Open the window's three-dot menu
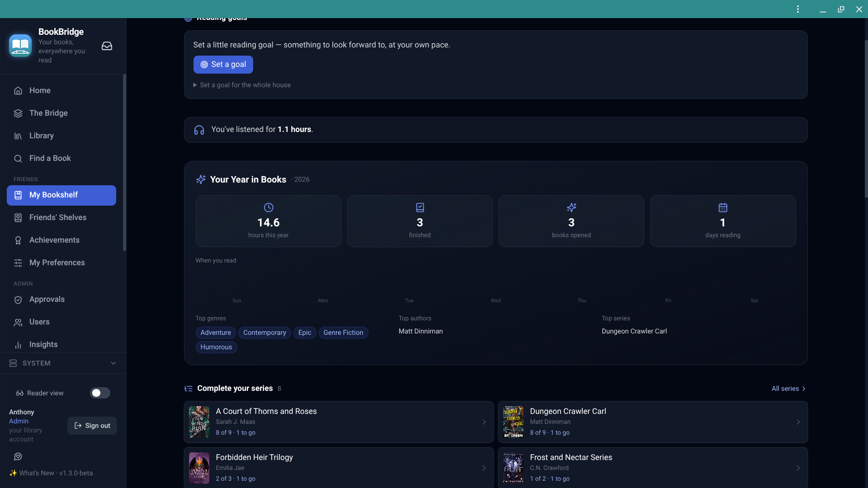Screen dimensions: 868x488 pos(798,9)
